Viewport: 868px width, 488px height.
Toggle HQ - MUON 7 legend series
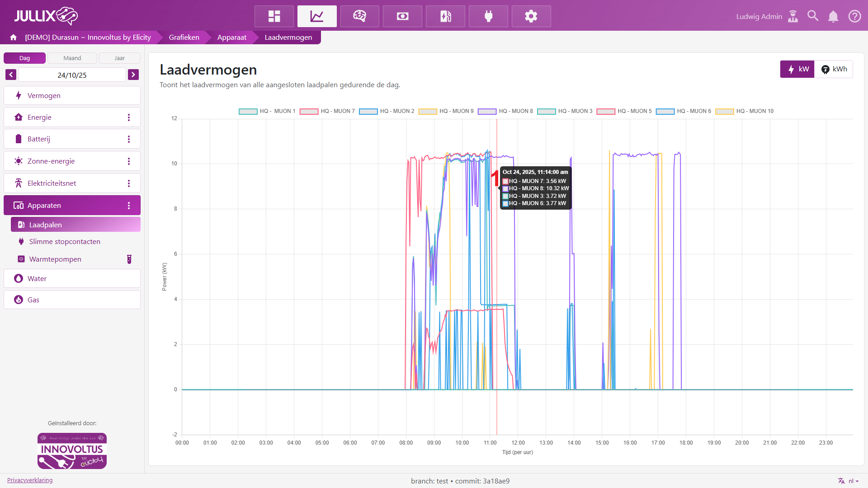[327, 111]
